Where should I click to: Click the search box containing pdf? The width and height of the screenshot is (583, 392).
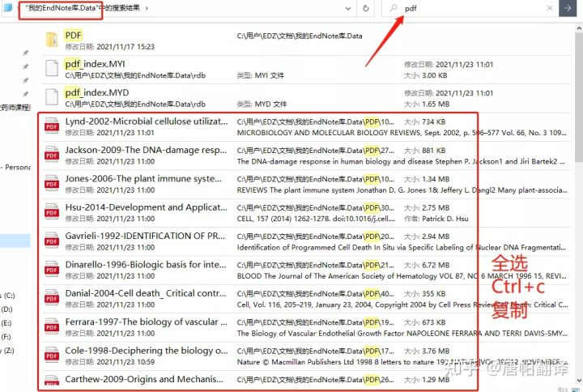470,9
